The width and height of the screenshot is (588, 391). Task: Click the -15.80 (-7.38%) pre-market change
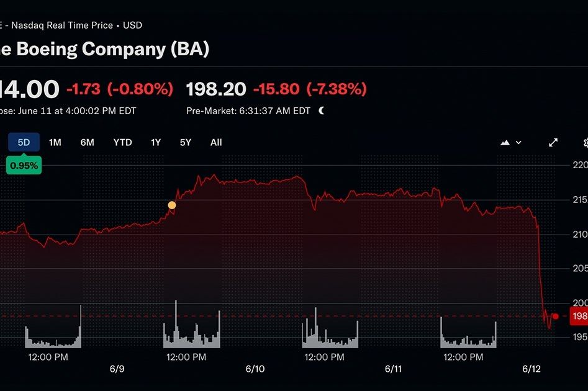(310, 89)
